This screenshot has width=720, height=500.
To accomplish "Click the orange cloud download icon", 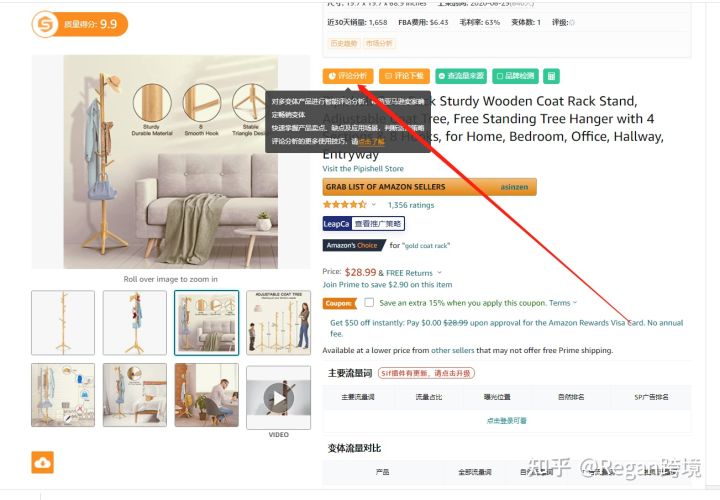I will (43, 462).
